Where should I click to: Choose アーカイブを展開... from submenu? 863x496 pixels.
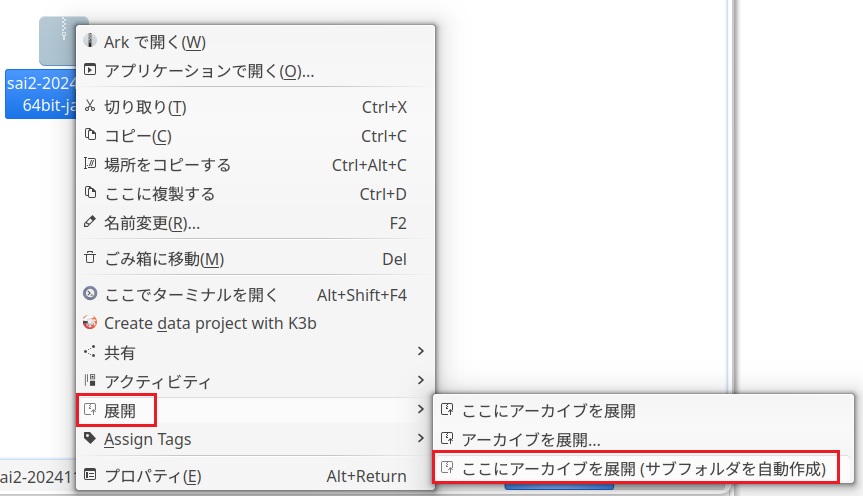coord(531,439)
